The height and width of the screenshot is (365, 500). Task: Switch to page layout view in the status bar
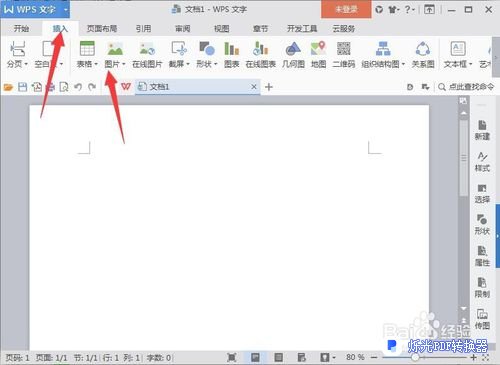tap(255, 357)
